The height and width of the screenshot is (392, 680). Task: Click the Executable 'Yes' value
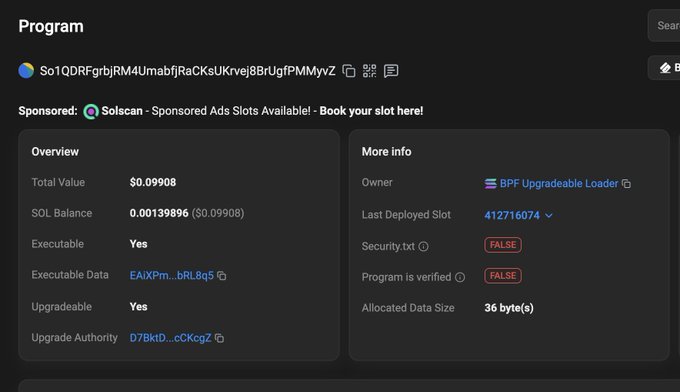[138, 244]
